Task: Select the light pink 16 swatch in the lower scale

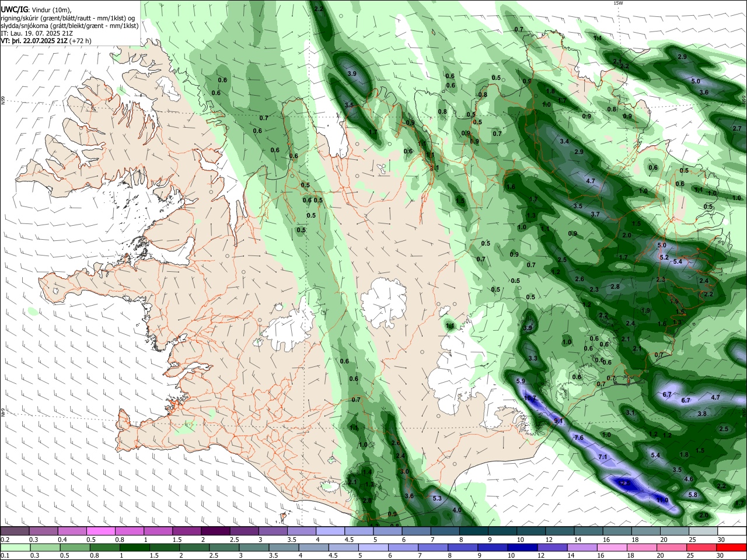Action: coord(612,547)
